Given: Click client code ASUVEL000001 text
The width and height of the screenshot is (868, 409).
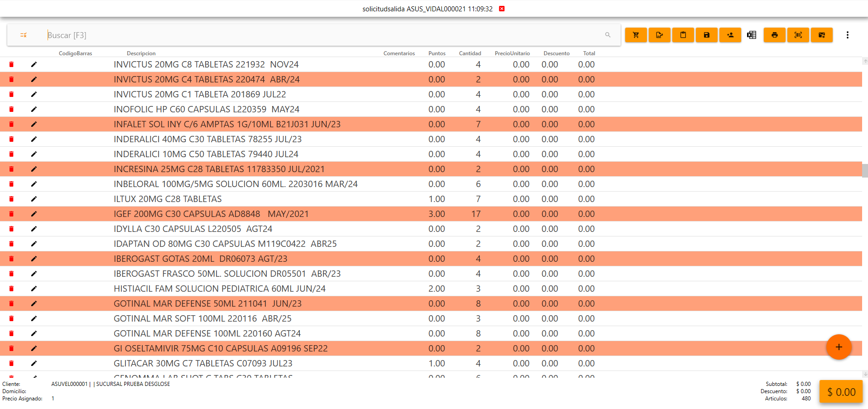Looking at the screenshot, I should pos(69,384).
